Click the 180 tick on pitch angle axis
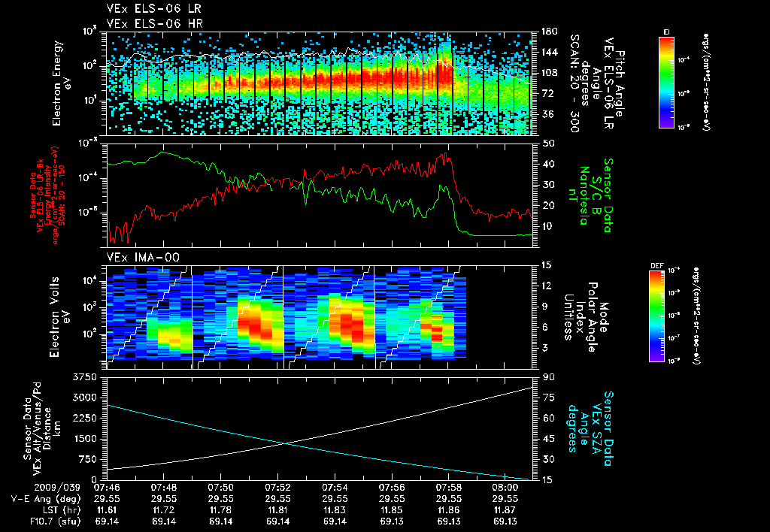770x532 pixels. 549,32
